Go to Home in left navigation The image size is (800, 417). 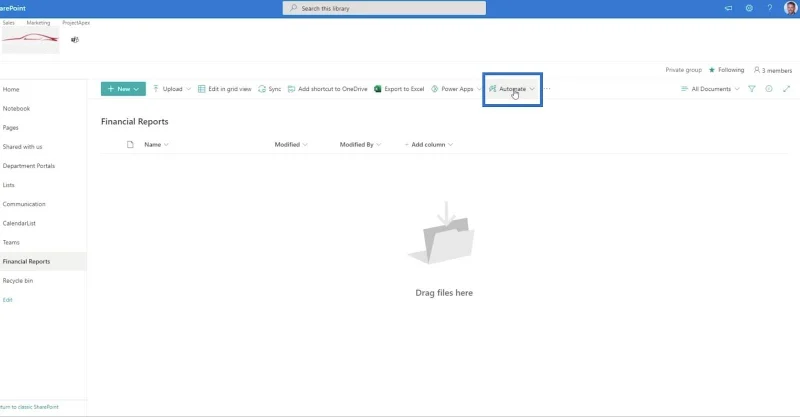(x=11, y=89)
